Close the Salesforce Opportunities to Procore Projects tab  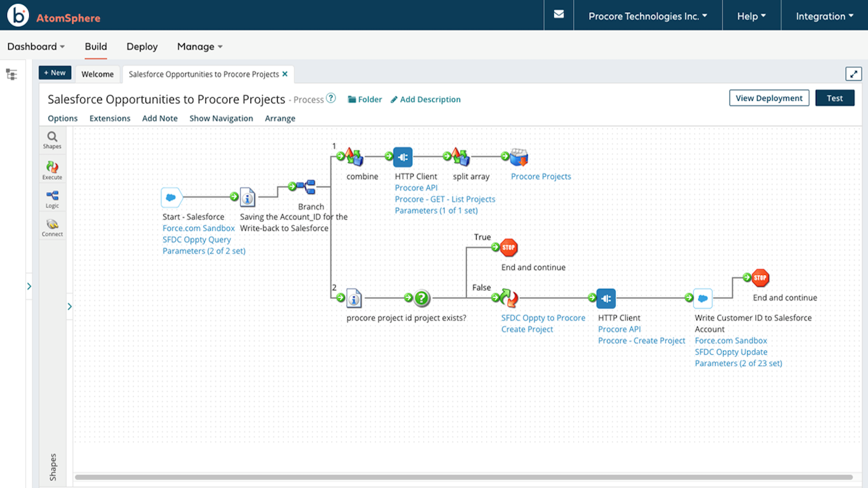click(x=285, y=74)
